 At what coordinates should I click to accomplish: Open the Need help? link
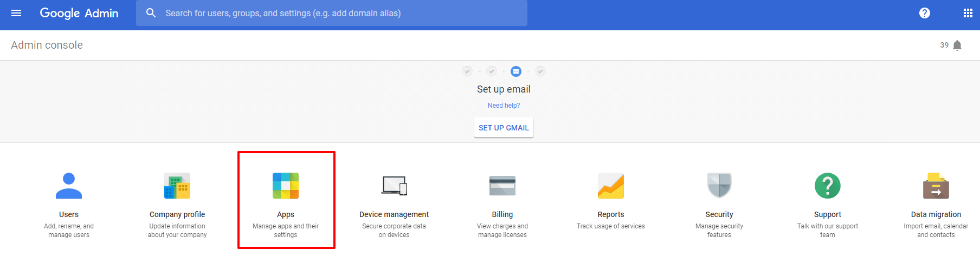click(x=504, y=106)
